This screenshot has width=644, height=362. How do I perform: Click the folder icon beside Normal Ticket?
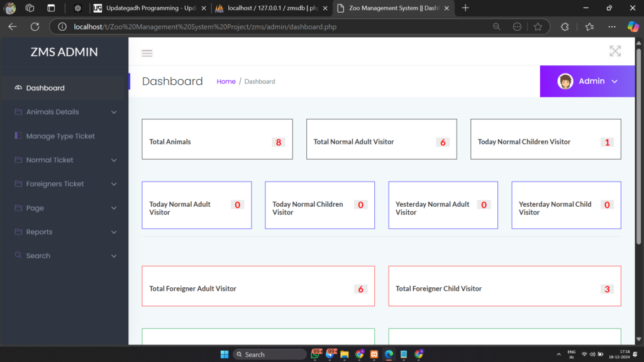point(18,160)
